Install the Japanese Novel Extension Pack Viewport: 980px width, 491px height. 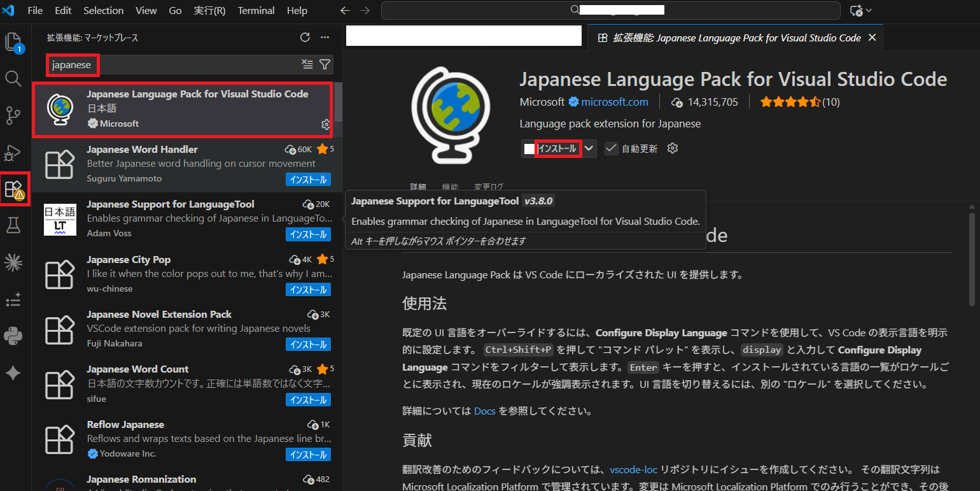(308, 345)
